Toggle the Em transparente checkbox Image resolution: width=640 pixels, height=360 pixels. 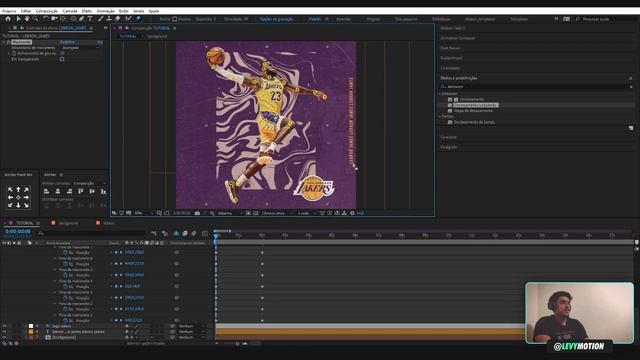(62, 59)
